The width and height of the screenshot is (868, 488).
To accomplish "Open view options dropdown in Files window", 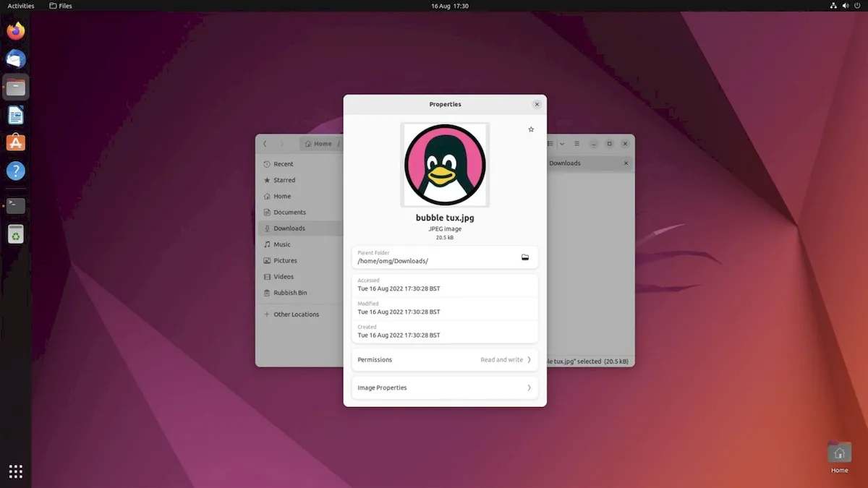I will tap(562, 144).
